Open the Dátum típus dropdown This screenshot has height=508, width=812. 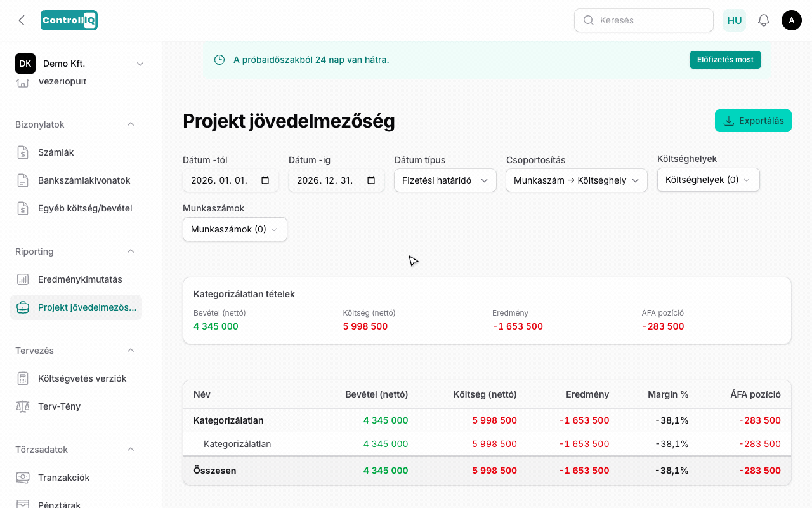[x=445, y=180]
